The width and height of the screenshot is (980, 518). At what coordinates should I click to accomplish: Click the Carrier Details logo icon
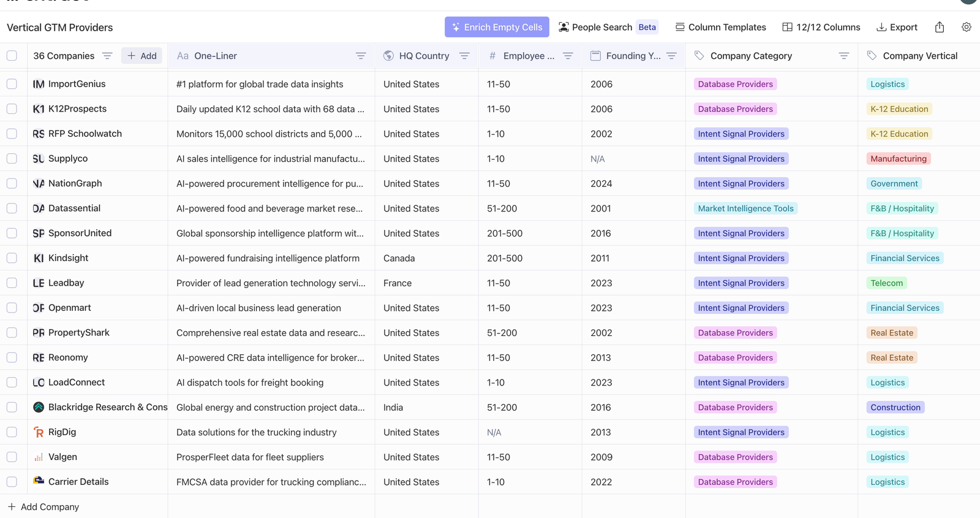tap(39, 481)
